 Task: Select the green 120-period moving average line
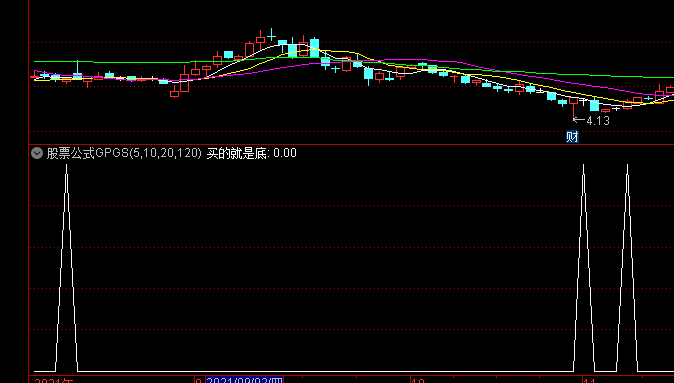(x=129, y=62)
